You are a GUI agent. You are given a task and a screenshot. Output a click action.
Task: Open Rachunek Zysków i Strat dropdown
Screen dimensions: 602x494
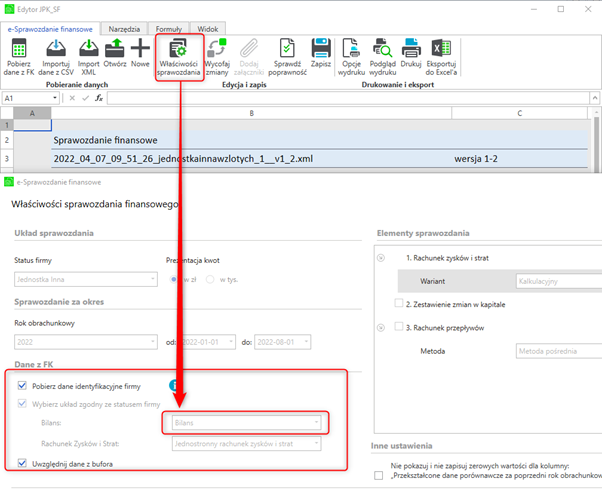pos(246,444)
